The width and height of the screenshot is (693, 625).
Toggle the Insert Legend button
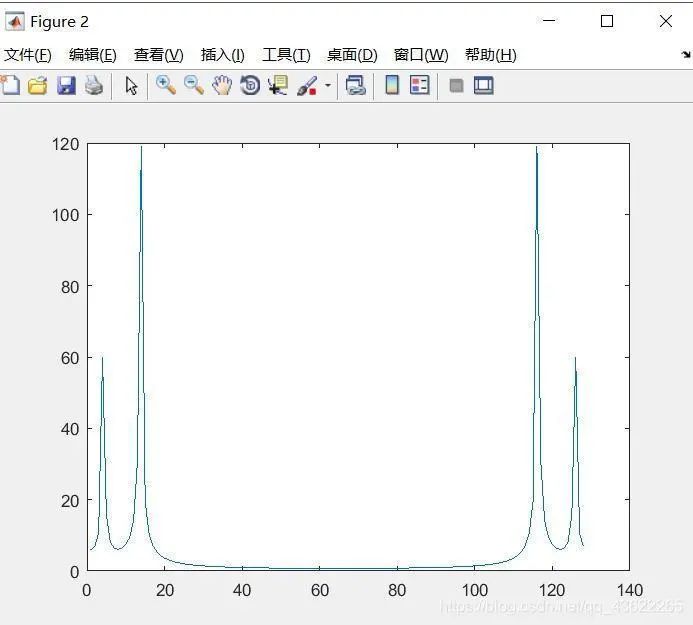pos(420,86)
